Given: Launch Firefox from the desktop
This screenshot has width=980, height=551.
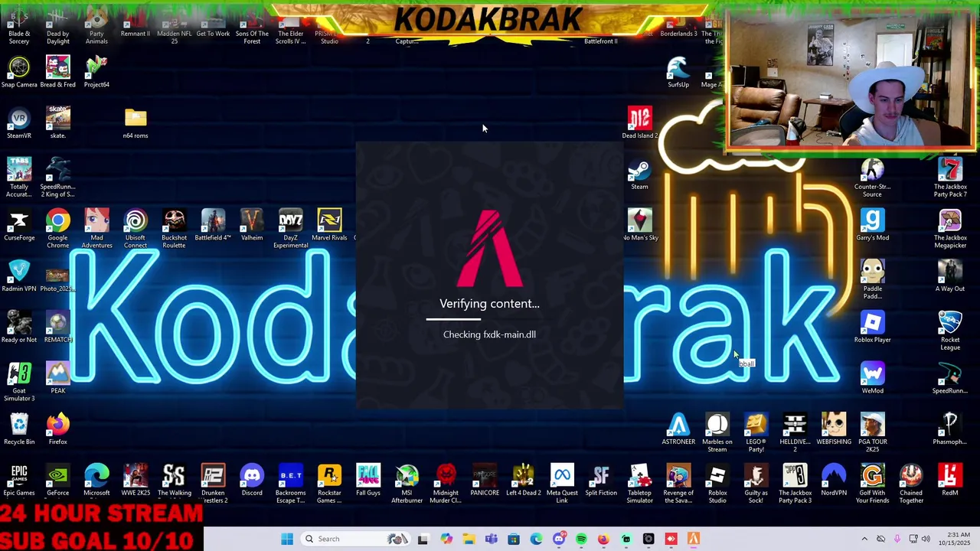Looking at the screenshot, I should click(58, 429).
